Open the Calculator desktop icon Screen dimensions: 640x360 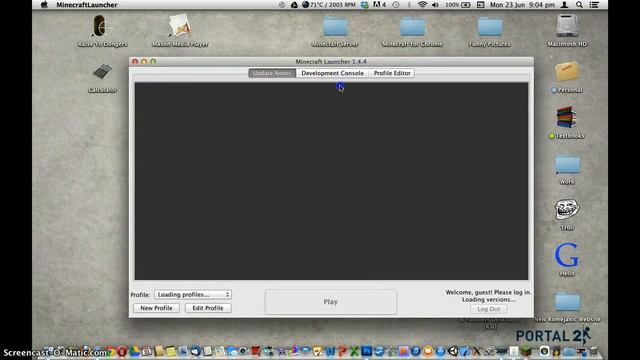102,72
